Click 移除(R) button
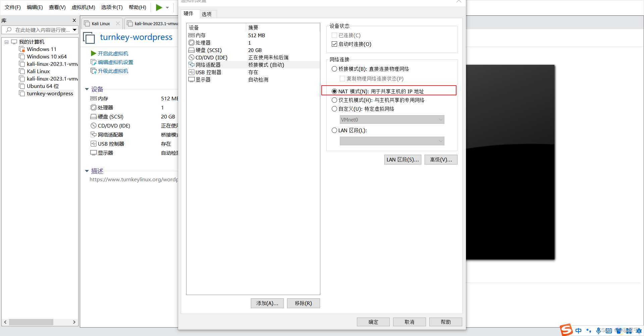 tap(303, 303)
